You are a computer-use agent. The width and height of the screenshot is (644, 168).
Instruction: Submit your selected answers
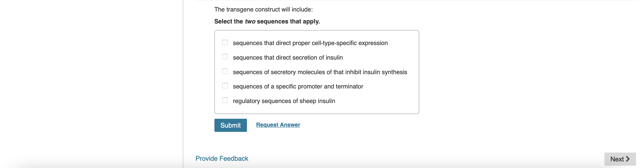point(231,125)
